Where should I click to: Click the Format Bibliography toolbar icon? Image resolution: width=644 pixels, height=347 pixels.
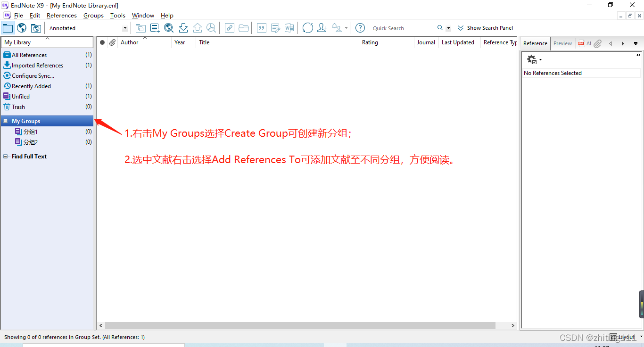click(275, 28)
